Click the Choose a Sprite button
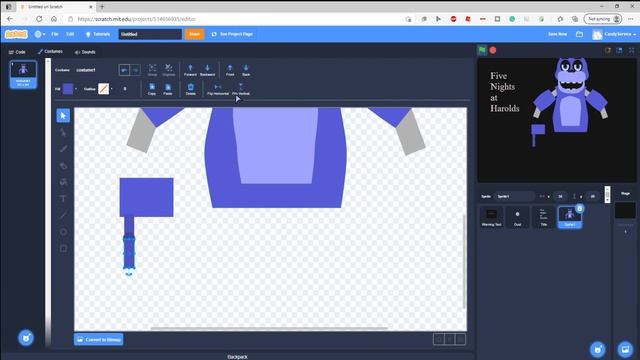 click(598, 349)
